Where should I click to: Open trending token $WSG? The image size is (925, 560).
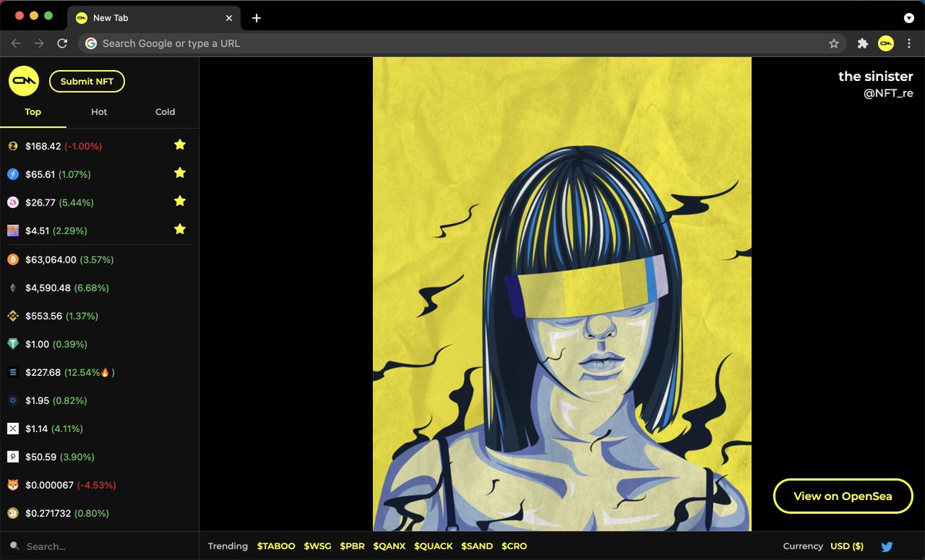[318, 546]
